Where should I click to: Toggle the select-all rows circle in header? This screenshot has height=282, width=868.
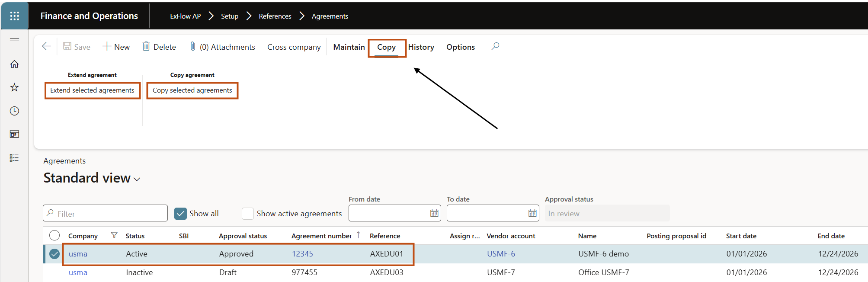(54, 235)
